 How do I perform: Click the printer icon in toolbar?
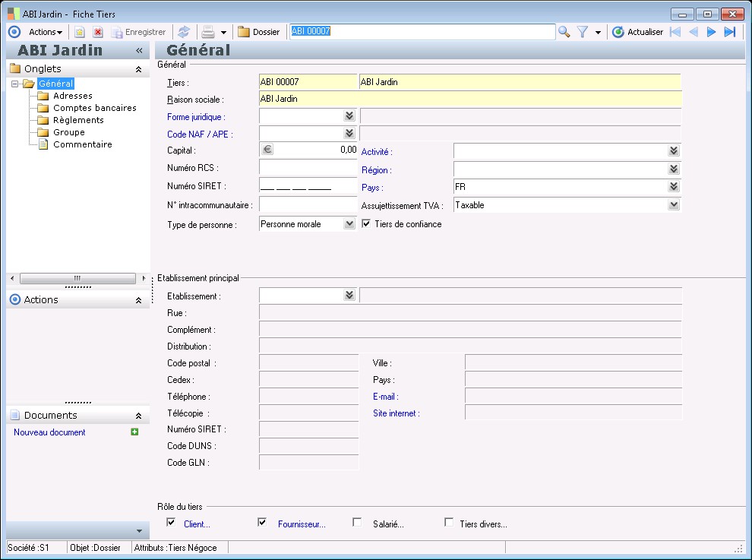(207, 32)
